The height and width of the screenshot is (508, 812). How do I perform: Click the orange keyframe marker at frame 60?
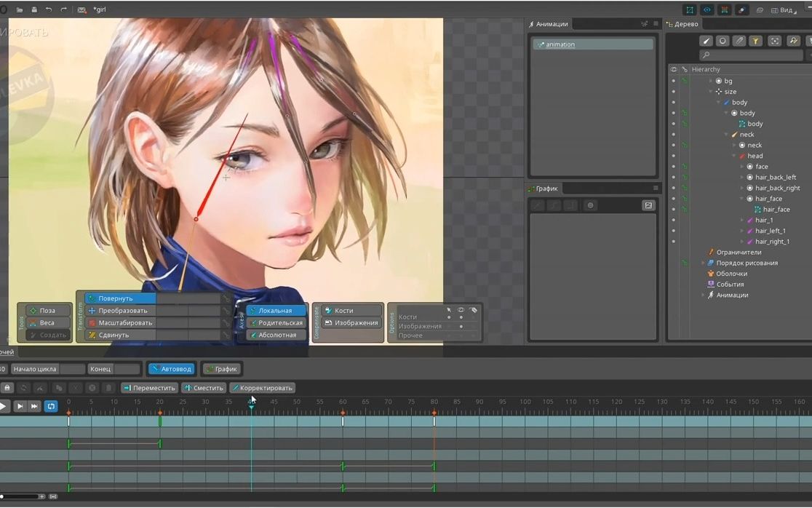click(342, 413)
